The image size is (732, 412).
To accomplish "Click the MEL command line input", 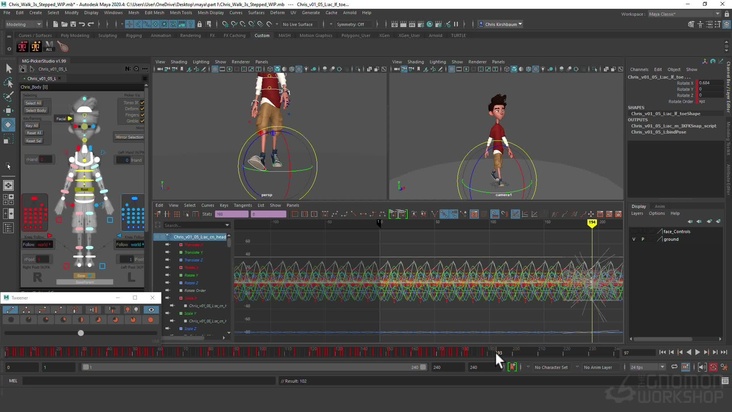I will [149, 381].
